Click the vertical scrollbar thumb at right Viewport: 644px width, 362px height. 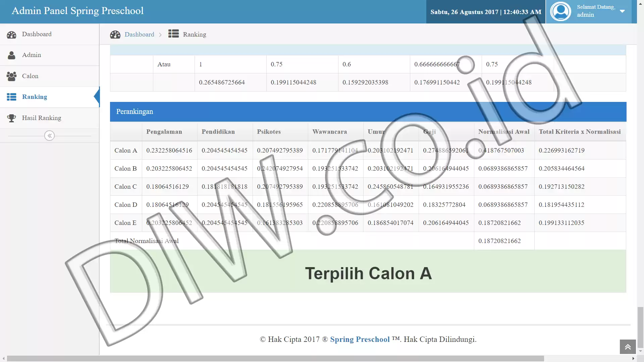tap(640, 327)
